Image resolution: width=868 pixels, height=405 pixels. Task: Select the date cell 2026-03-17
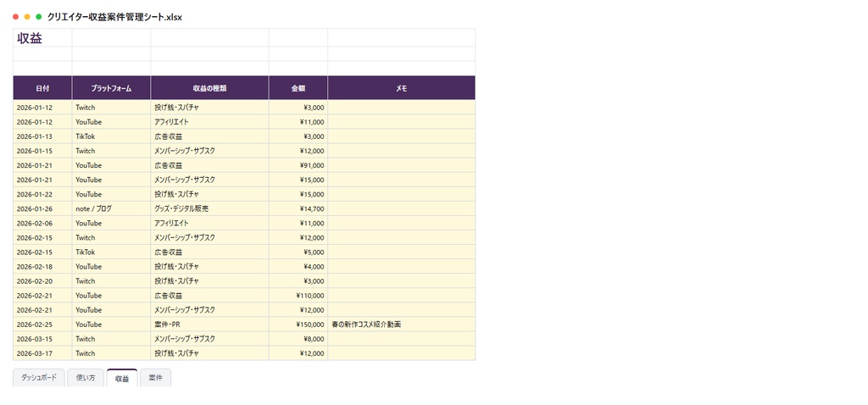(42, 353)
